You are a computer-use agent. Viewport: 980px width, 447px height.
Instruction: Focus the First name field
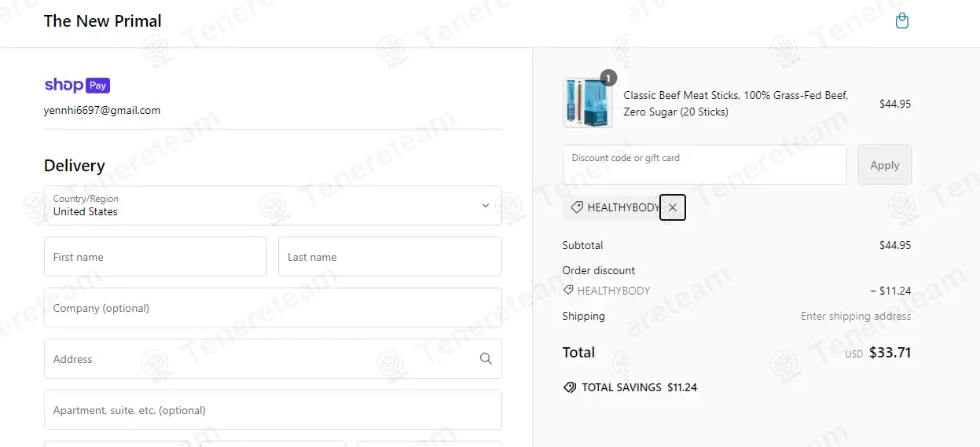tap(156, 257)
